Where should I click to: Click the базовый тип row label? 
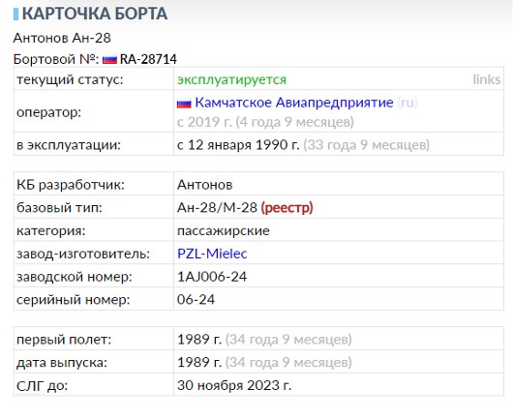59,208
